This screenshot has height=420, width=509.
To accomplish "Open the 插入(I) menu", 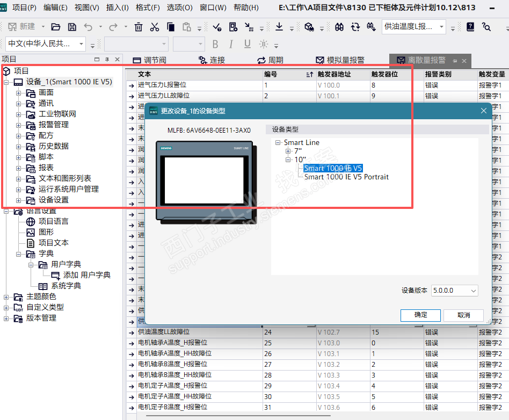I will 117,8.
